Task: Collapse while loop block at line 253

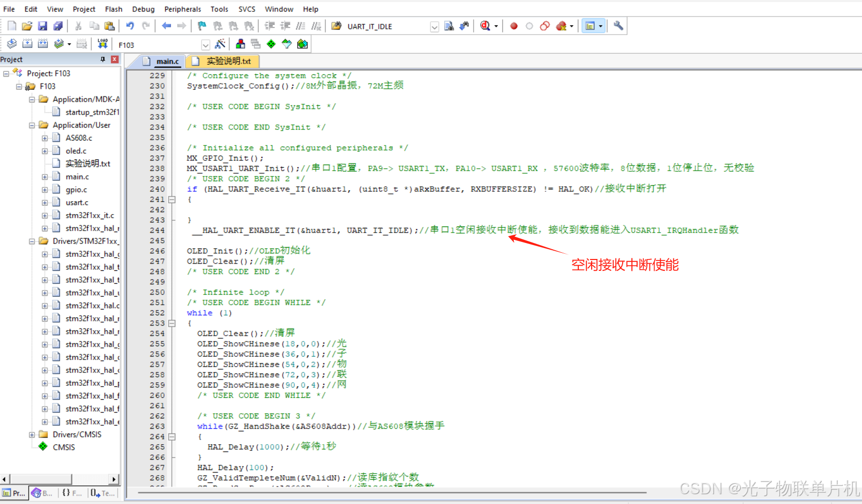Action: click(172, 323)
